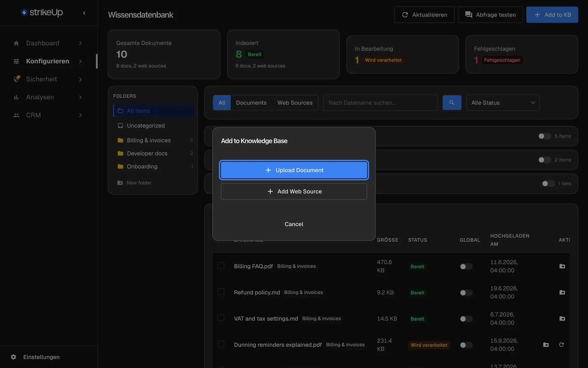
Task: Check the box for Billing FAQ.pdf
Action: (x=221, y=265)
